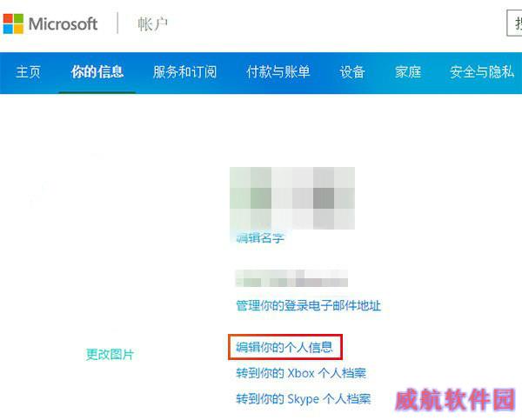Open the 安全与隐私 tab
This screenshot has height=420, width=522.
coord(482,72)
